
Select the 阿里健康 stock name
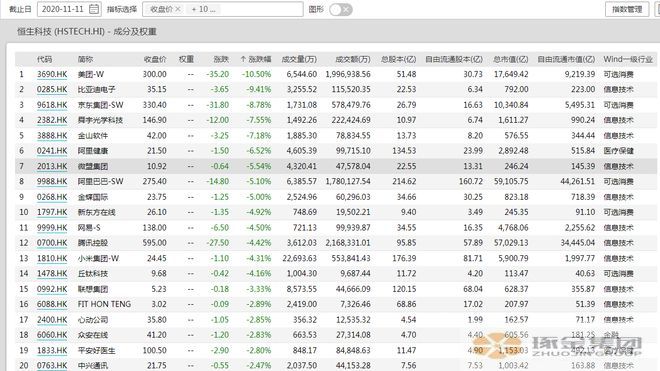tap(93, 151)
